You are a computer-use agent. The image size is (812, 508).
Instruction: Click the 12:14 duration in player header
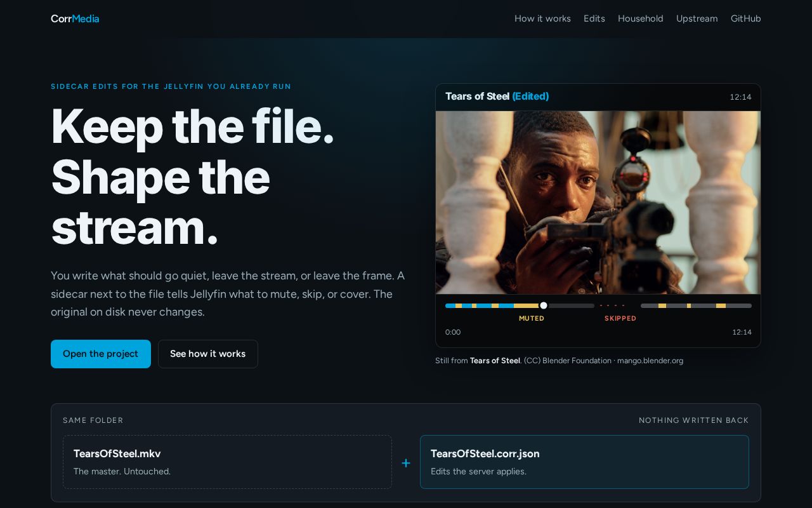pyautogui.click(x=740, y=97)
